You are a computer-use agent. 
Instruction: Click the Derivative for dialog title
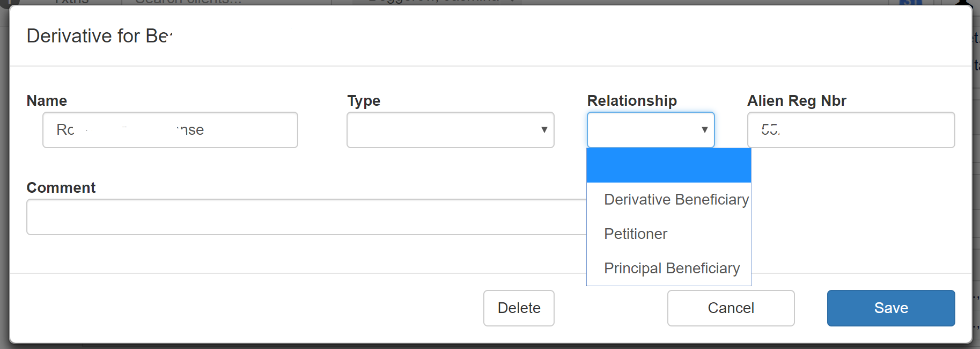[x=99, y=36]
